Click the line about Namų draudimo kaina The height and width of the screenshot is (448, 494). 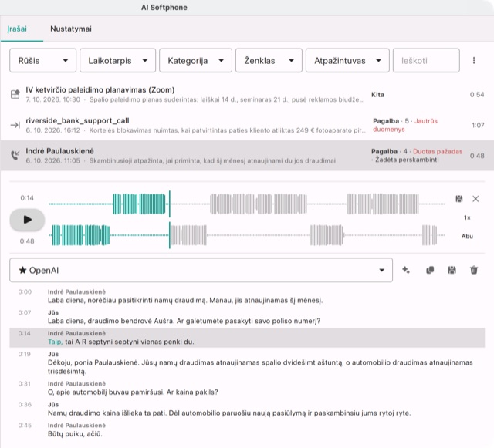(x=229, y=413)
